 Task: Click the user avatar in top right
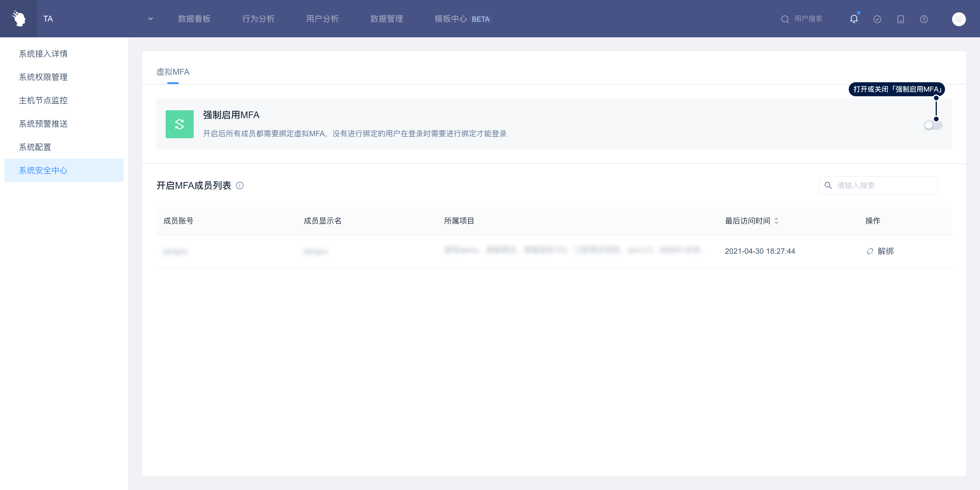coord(958,19)
